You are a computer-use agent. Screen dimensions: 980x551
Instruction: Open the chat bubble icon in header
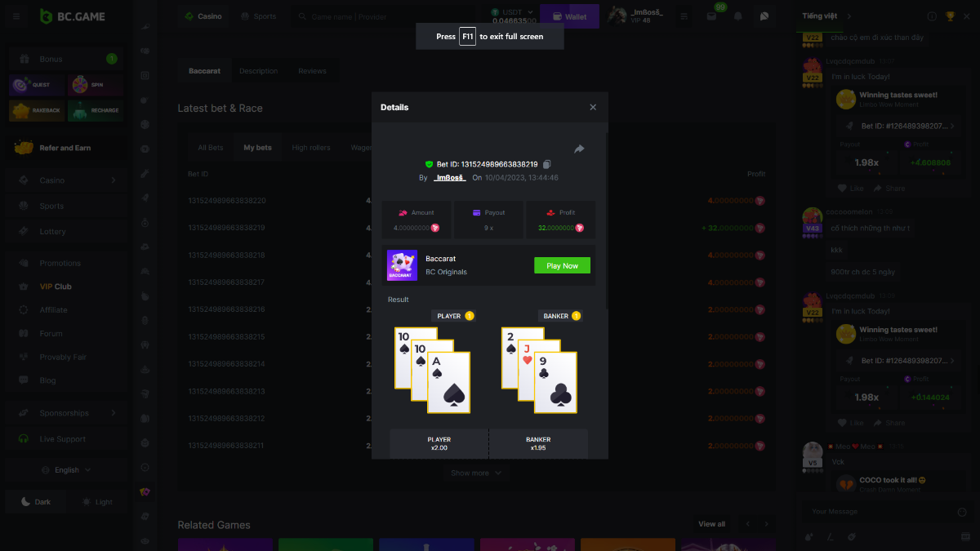click(764, 16)
